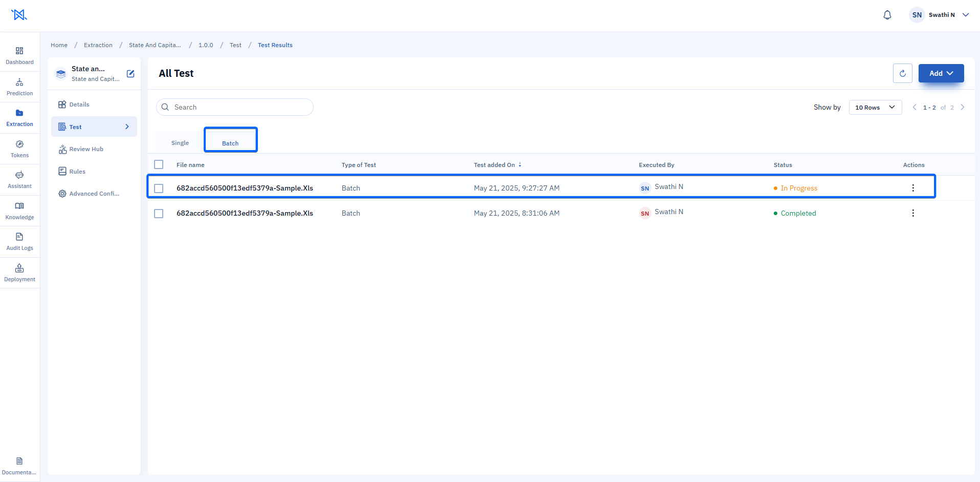The width and height of the screenshot is (980, 482).
Task: Open the actions menu for the Completed row
Action: tap(913, 213)
